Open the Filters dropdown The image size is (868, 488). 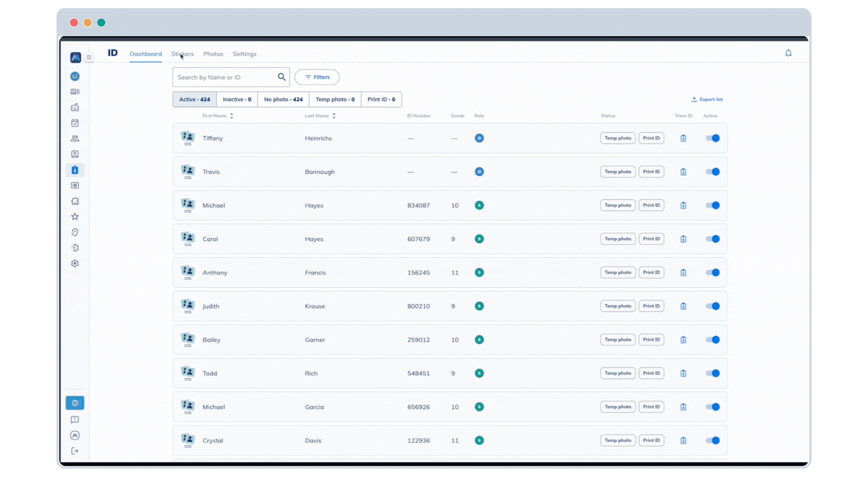[316, 77]
